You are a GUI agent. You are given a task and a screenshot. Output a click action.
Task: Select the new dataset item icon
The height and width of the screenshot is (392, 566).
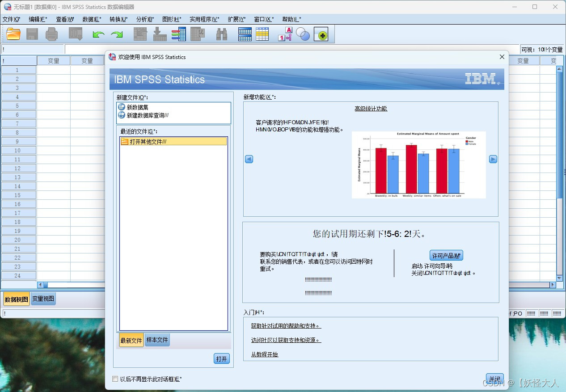point(122,107)
